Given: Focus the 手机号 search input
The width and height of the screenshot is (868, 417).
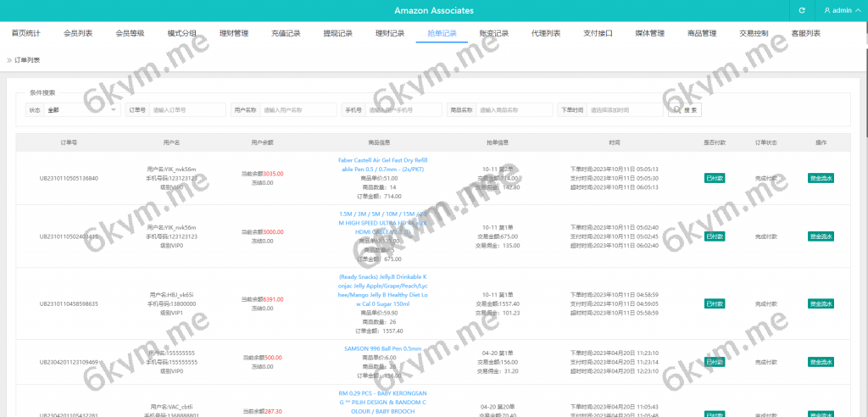Looking at the screenshot, I should pyautogui.click(x=403, y=109).
